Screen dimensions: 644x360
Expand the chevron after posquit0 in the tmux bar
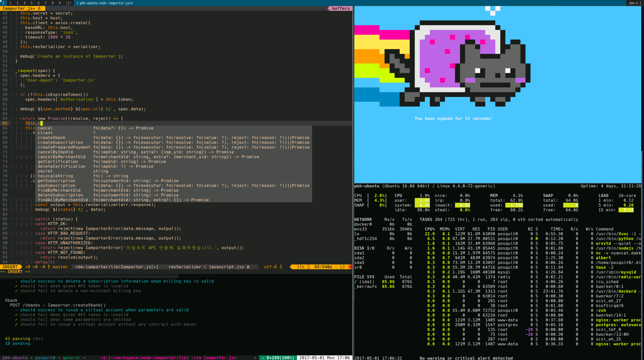[x=59, y=358]
